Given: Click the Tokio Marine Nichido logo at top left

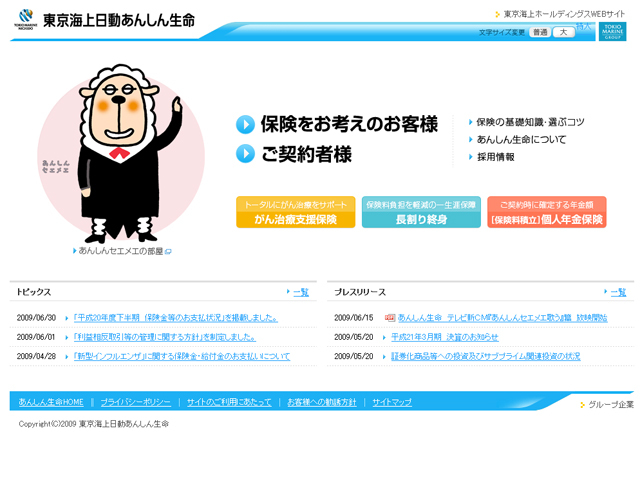Looking at the screenshot, I should pyautogui.click(x=26, y=20).
